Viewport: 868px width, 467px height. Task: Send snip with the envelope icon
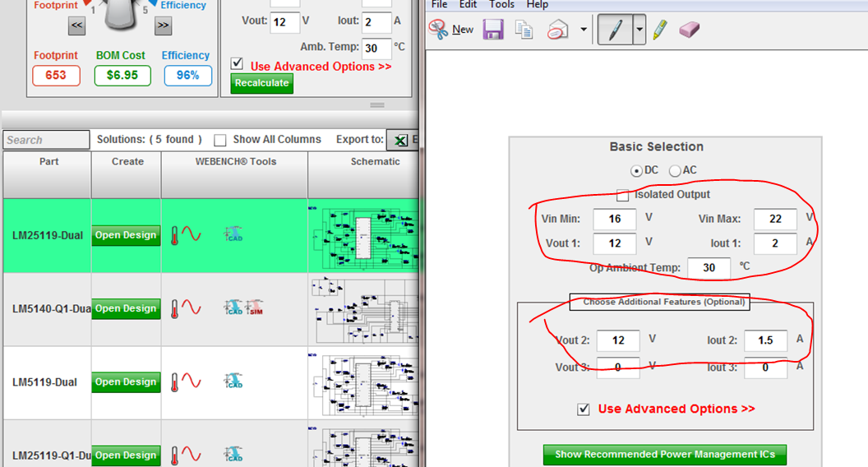[x=557, y=30]
